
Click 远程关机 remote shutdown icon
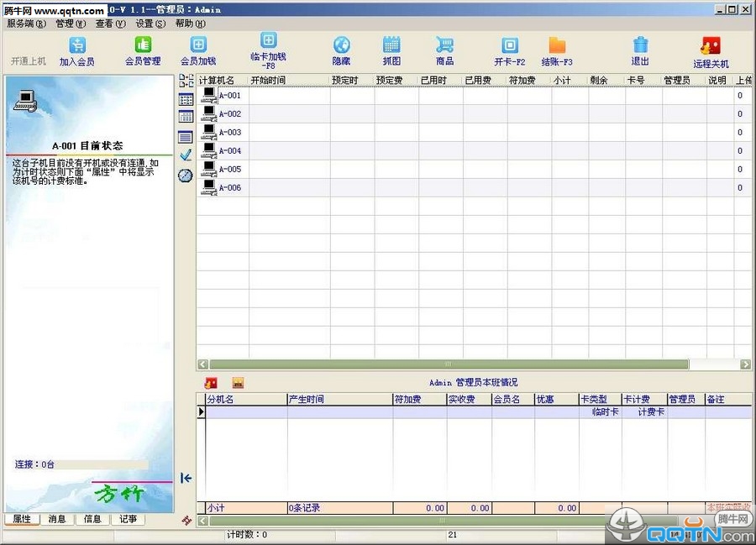click(711, 47)
